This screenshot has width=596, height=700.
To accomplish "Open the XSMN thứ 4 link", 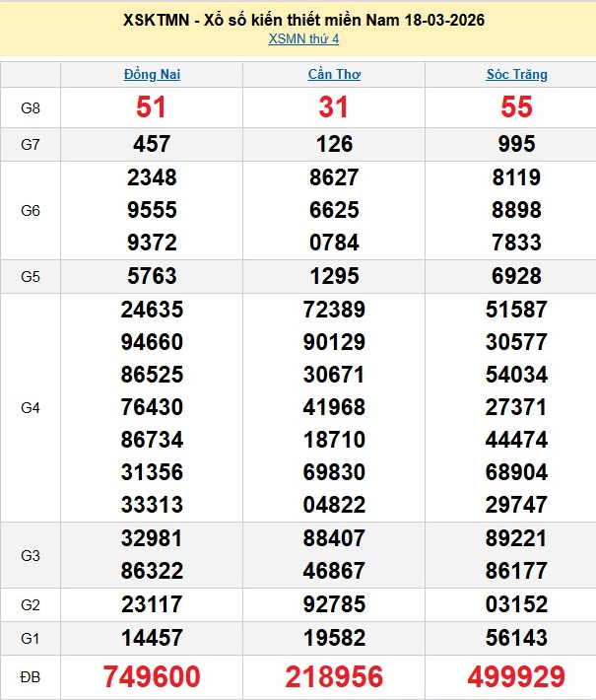I will [303, 37].
